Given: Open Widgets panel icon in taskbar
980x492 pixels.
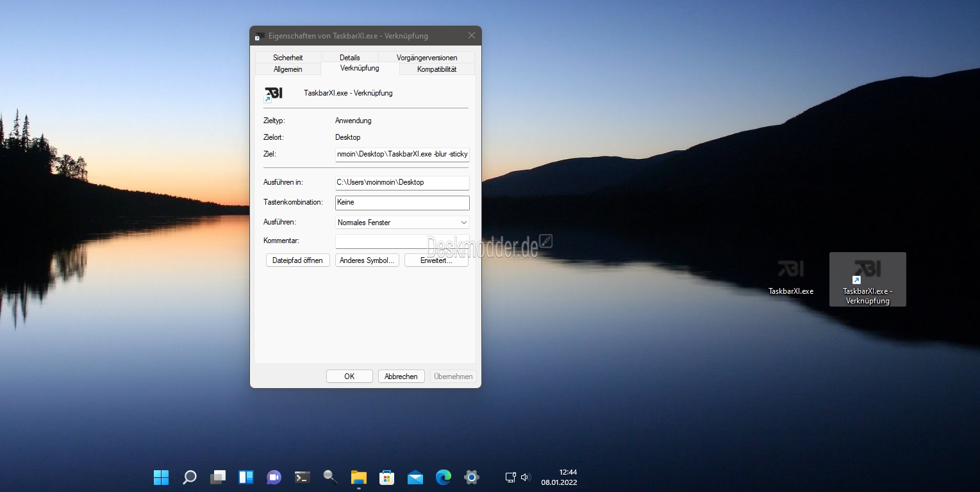Looking at the screenshot, I should (x=246, y=477).
